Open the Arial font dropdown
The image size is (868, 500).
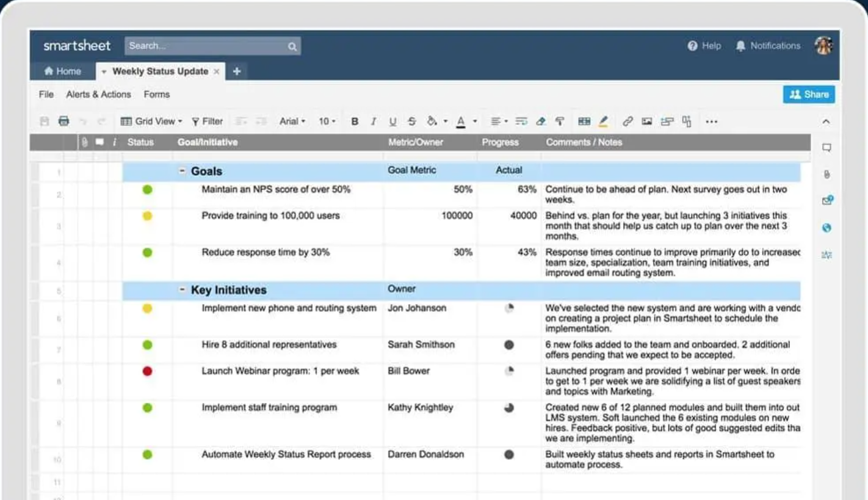292,121
